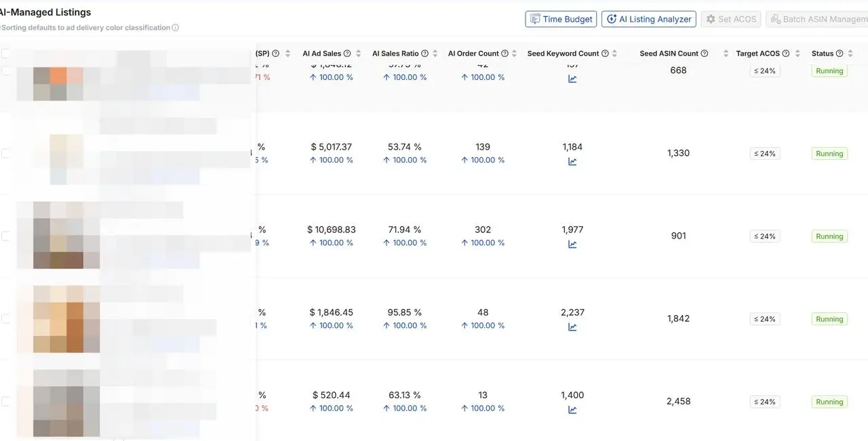Open the sorting defaults tooltip info icon
868x441 pixels.
[174, 28]
